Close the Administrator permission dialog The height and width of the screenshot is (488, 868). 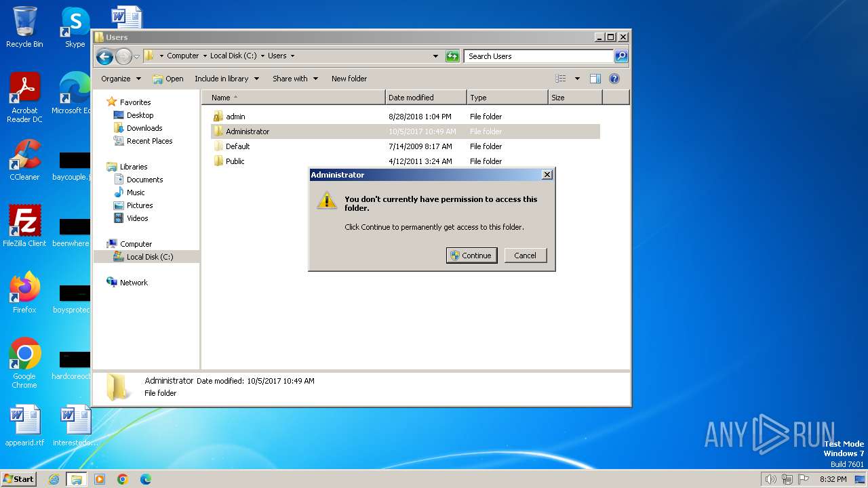click(x=547, y=175)
